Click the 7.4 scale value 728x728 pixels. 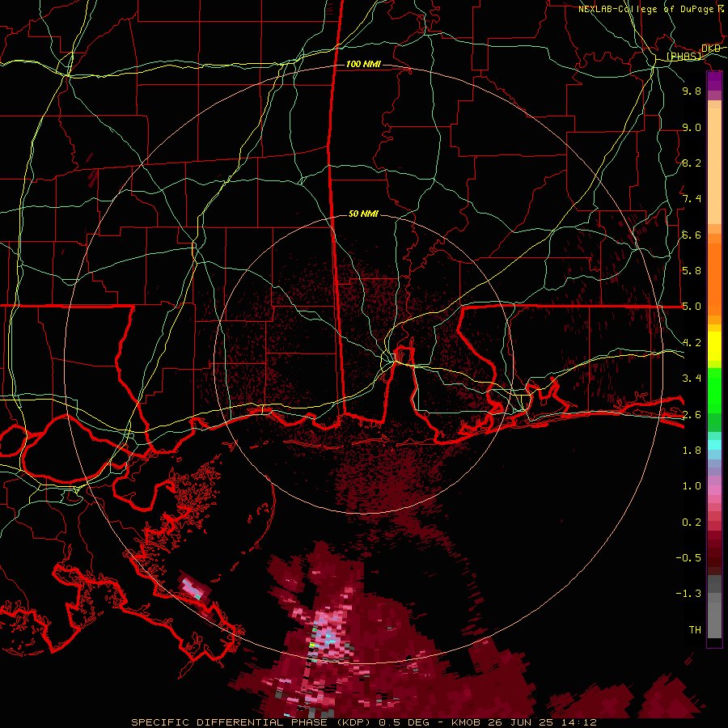point(692,199)
